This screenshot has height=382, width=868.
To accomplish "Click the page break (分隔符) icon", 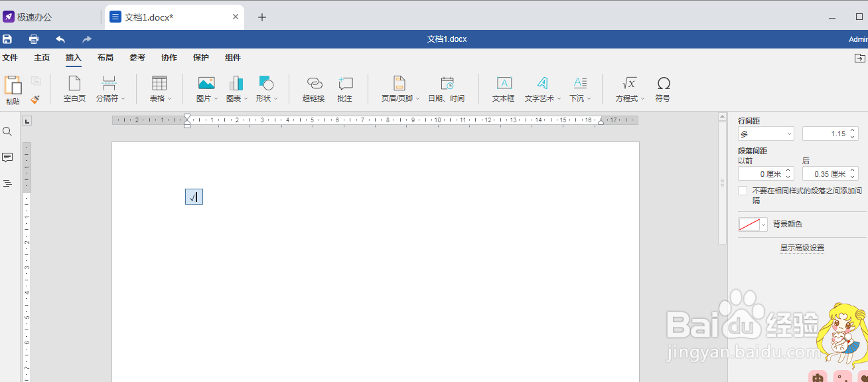I will pyautogui.click(x=109, y=83).
